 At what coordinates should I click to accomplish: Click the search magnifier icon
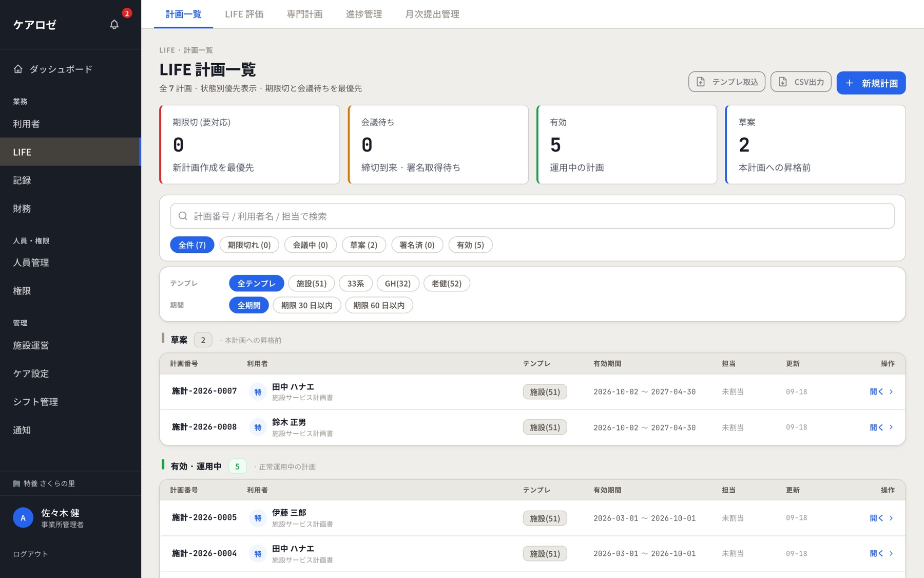coord(183,216)
